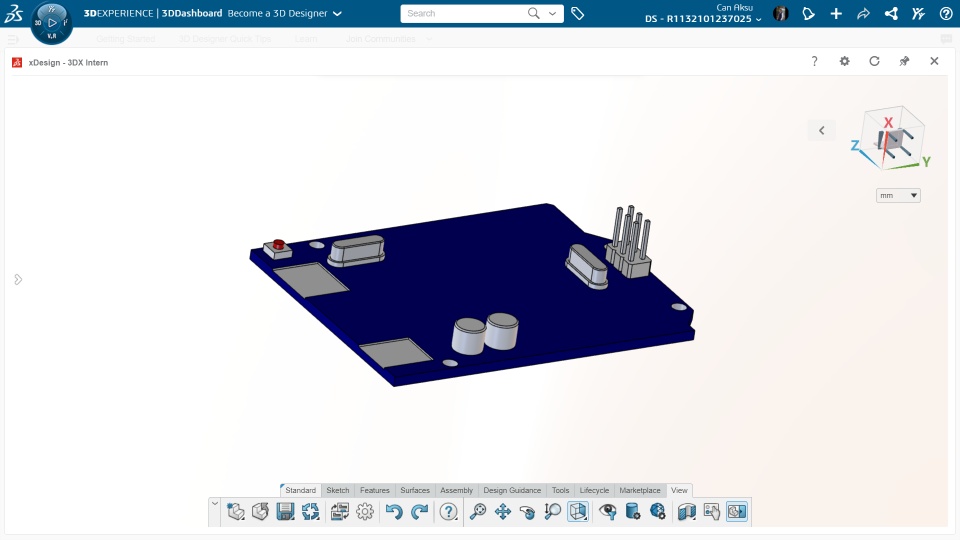Open the tag (6WTags) icon
This screenshot has height=540, width=960.
577,13
